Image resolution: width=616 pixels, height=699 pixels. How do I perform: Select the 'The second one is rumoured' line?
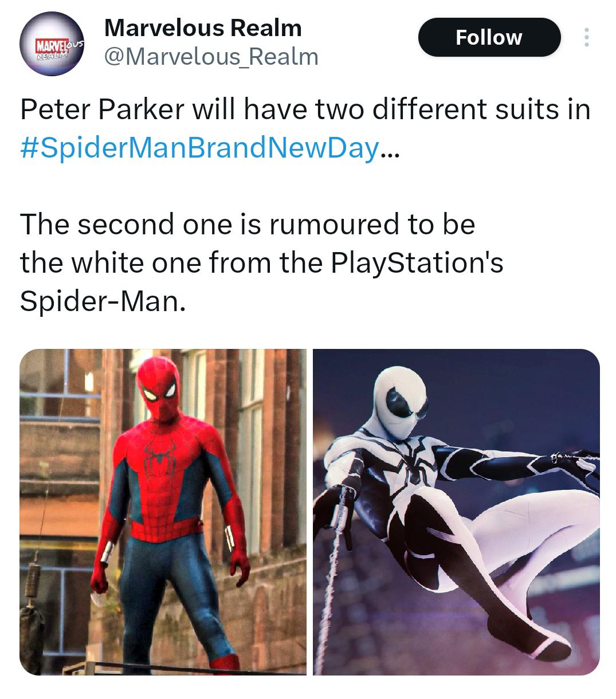pos(248,224)
